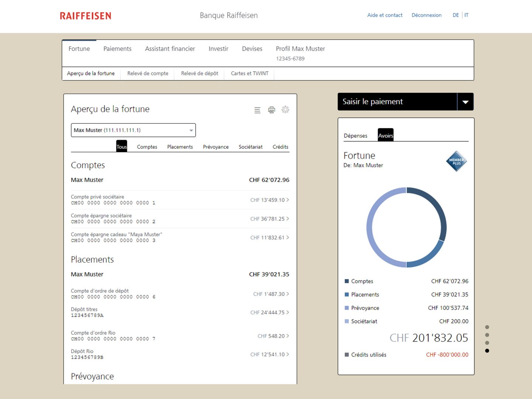Click the Banque Raiffeisen header title

point(229,16)
